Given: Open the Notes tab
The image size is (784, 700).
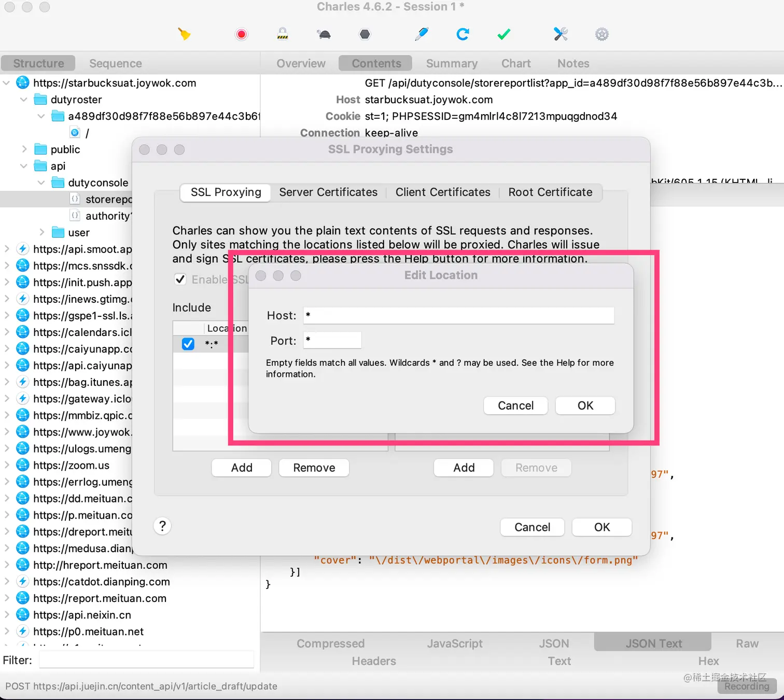Looking at the screenshot, I should [573, 63].
